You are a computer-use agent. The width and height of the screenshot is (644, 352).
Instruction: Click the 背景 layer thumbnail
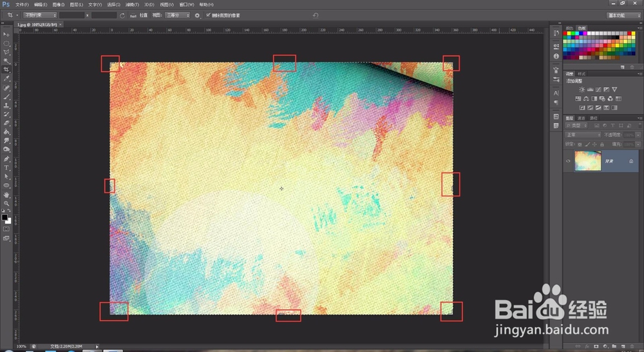pos(587,161)
